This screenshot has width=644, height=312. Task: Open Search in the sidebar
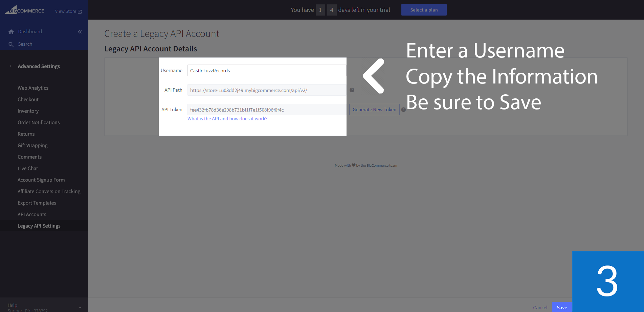pos(25,44)
